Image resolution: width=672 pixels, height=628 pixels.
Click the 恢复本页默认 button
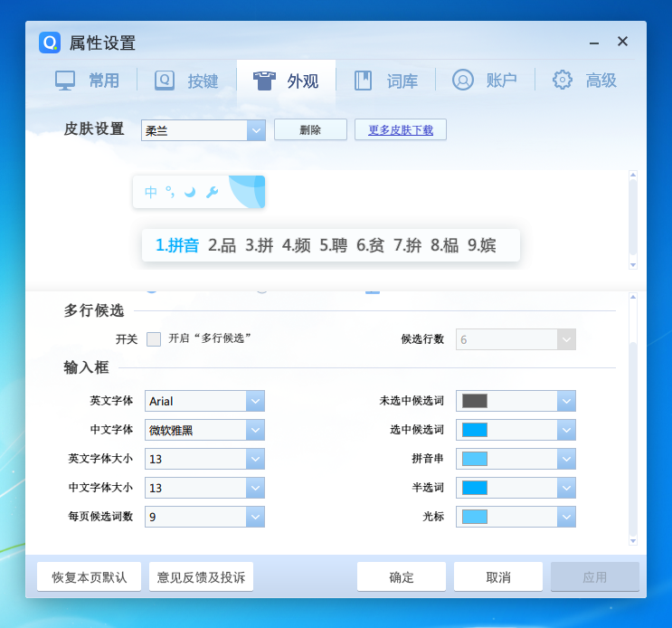(89, 577)
